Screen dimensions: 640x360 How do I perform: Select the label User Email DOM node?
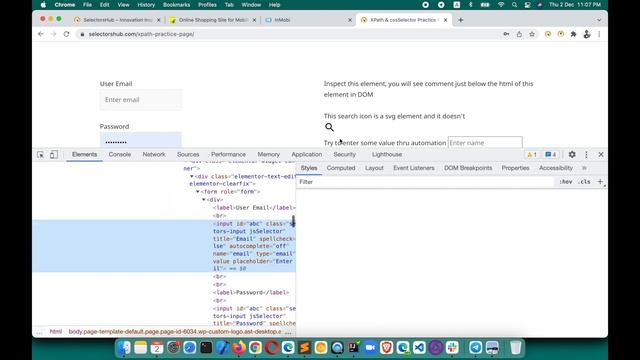tap(254, 208)
